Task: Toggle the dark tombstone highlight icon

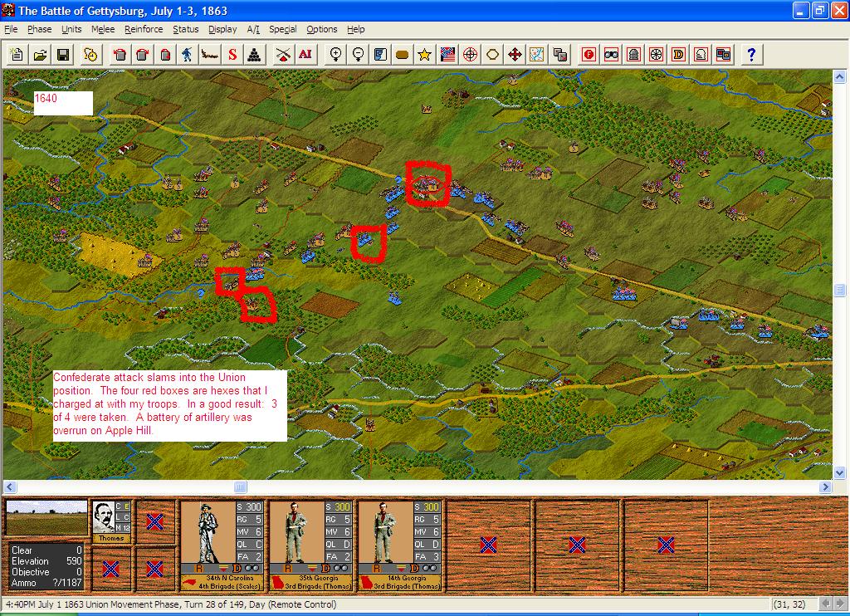Action: pyautogui.click(x=633, y=54)
